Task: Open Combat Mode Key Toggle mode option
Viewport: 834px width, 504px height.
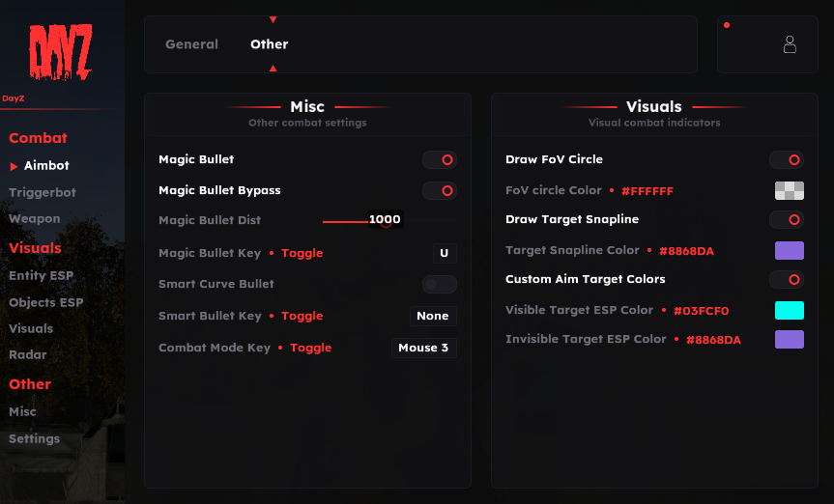Action: tap(310, 348)
